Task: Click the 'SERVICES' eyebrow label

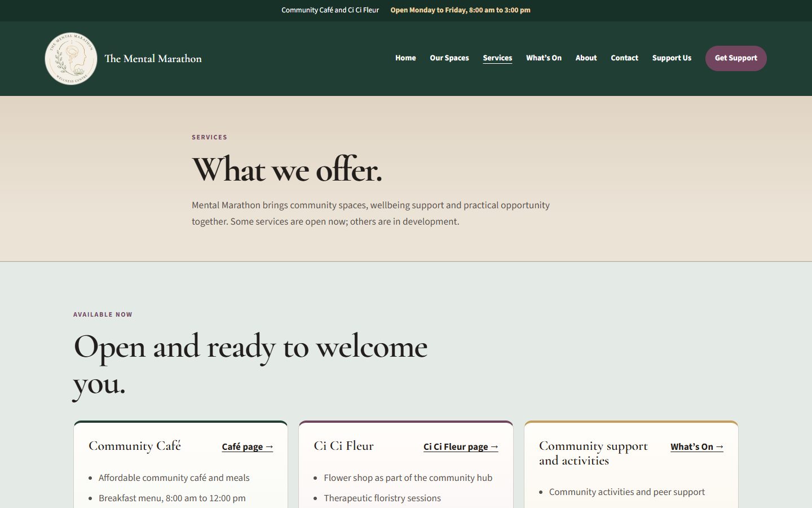Action: click(209, 137)
